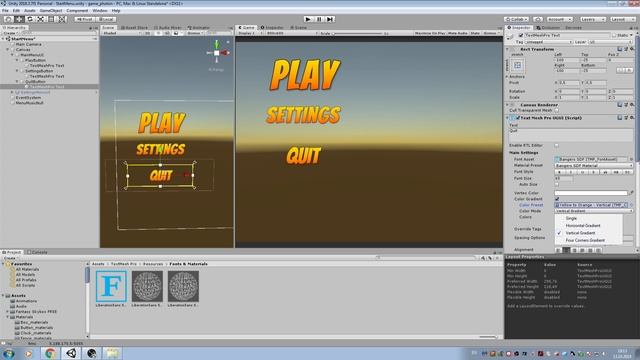Select Main Camera in the Hierarchy
640x360 pixels.
click(29, 44)
